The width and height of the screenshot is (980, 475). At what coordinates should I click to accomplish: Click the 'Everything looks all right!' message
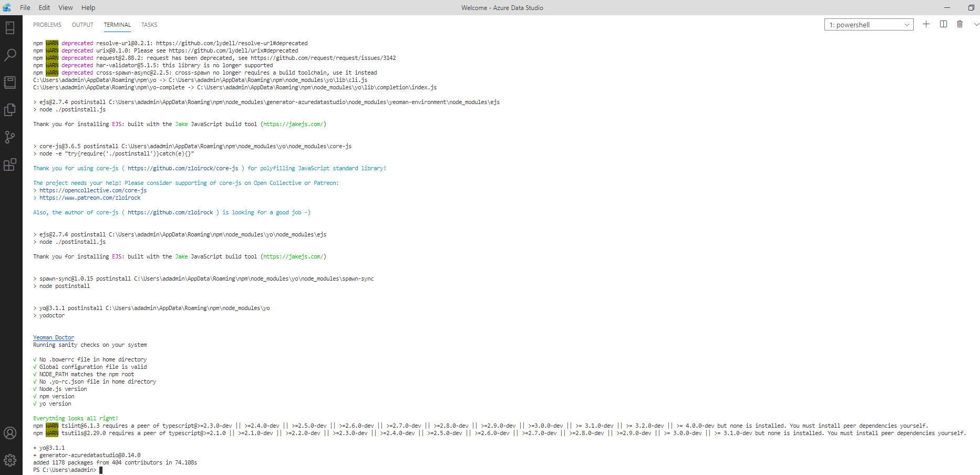(x=76, y=418)
